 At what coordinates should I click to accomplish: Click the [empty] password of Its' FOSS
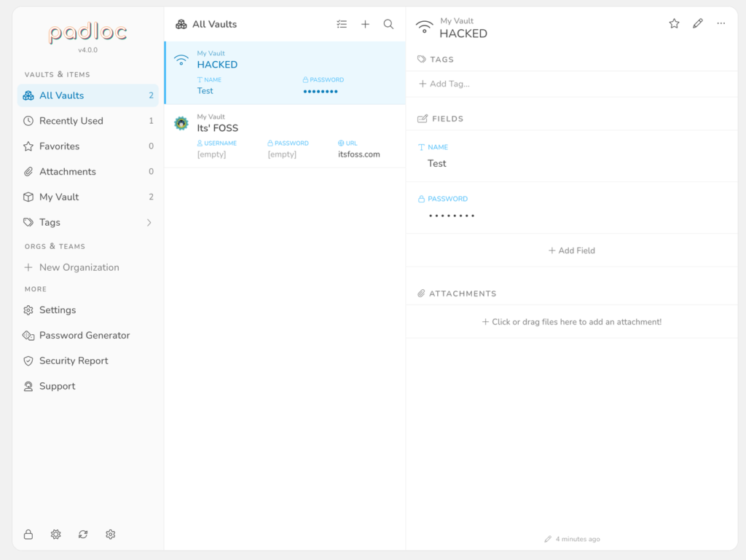point(282,154)
